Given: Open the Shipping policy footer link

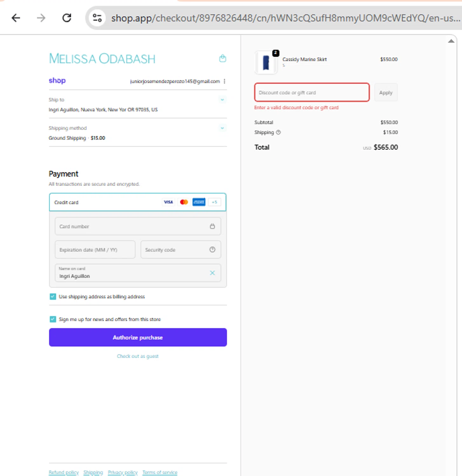Looking at the screenshot, I should [x=93, y=473].
